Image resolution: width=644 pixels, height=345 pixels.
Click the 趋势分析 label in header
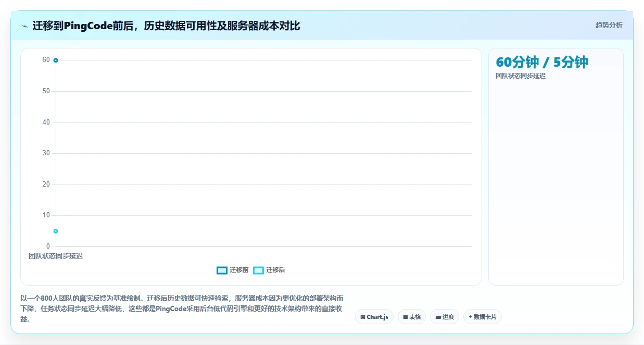click(609, 25)
